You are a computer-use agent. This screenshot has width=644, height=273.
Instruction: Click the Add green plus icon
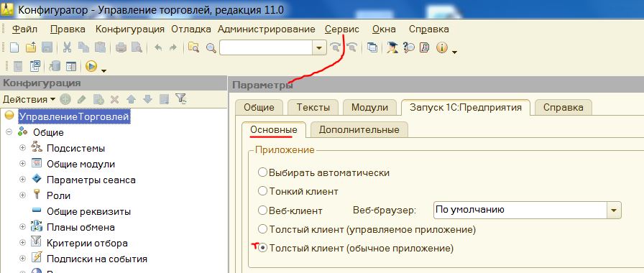coord(65,99)
